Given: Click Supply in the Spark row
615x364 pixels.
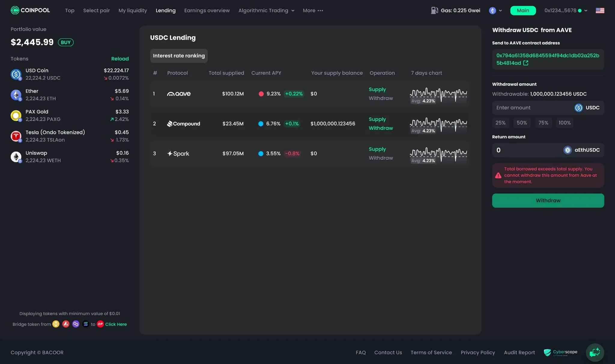Looking at the screenshot, I should pos(377,149).
